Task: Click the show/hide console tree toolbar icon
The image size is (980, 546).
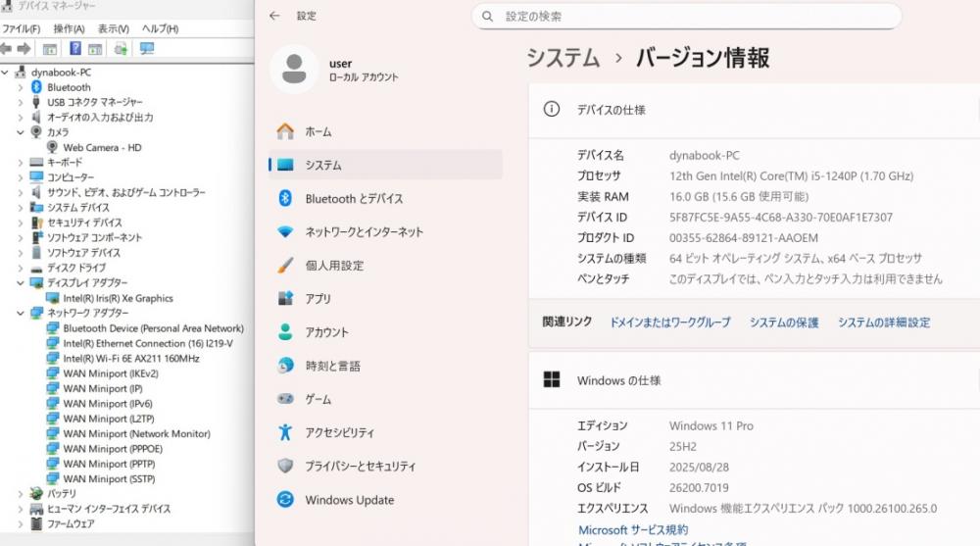Action: click(x=50, y=49)
